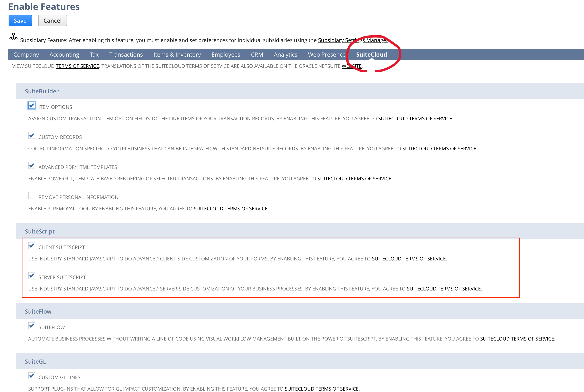The height and width of the screenshot is (392, 584).
Task: Open Terms of Service link under Custom Records
Action: click(439, 149)
